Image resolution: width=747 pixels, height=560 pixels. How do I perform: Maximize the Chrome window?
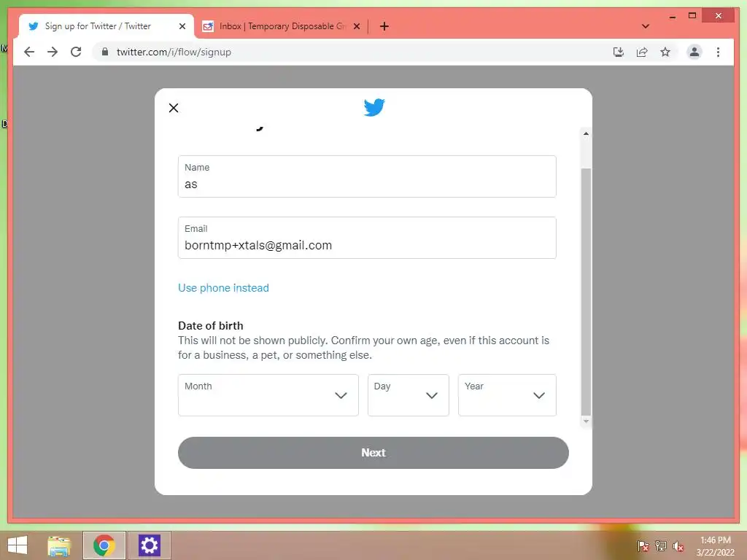(692, 16)
